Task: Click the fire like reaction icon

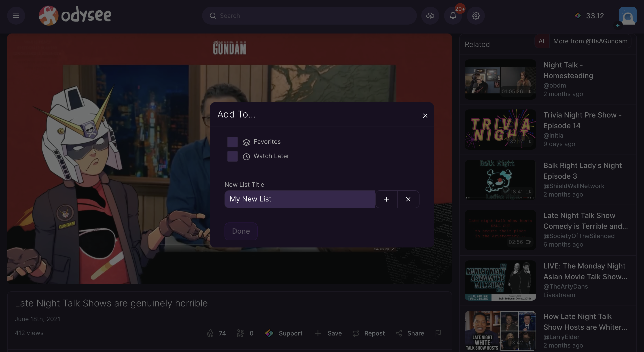Action: (x=210, y=333)
